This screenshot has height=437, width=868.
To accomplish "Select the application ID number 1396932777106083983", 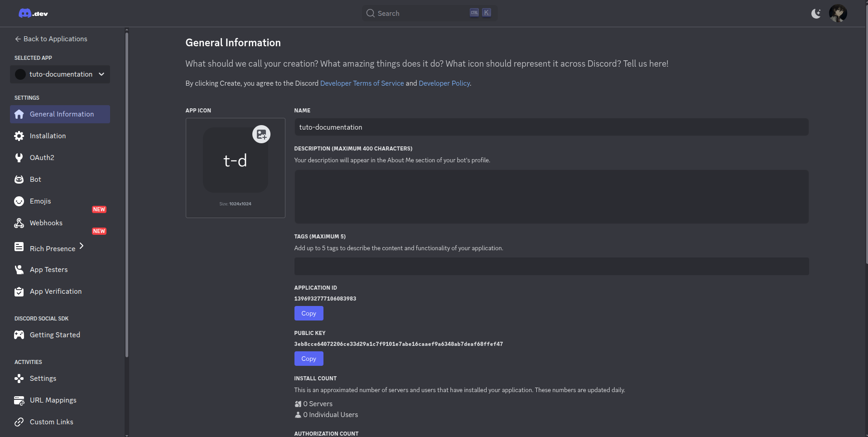I will 325,299.
